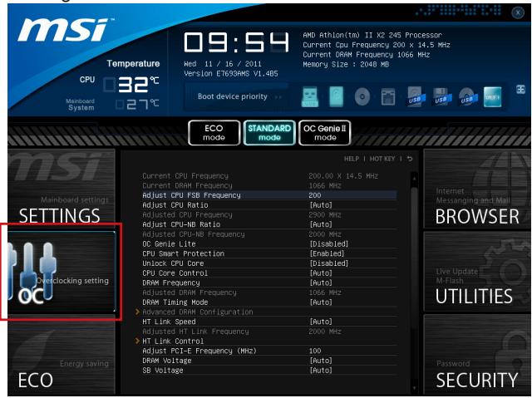Close the BIOS with the X icon
This screenshot has width=532, height=398.
518,13
